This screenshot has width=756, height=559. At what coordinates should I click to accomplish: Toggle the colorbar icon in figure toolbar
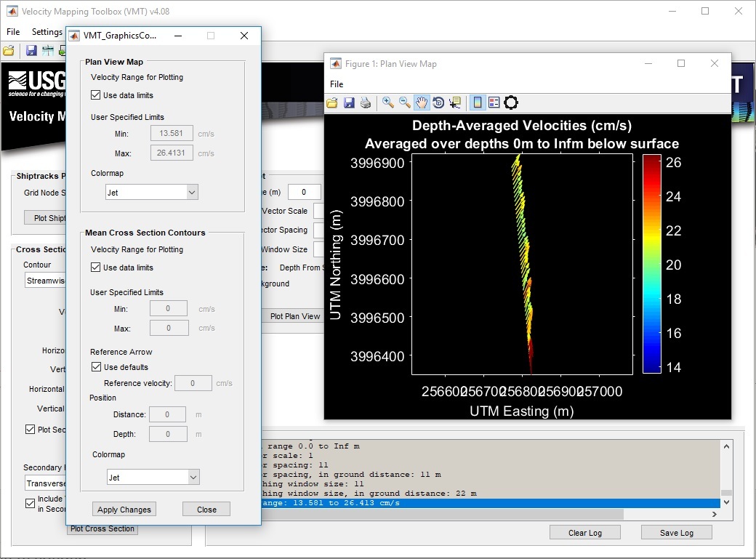tap(477, 102)
